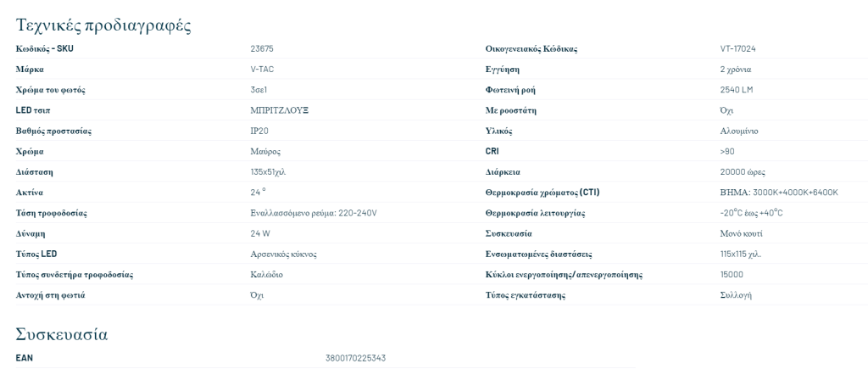The image size is (868, 369).
Task: Click the Τεχνικές προδιαγραφές heading
Action: [103, 25]
